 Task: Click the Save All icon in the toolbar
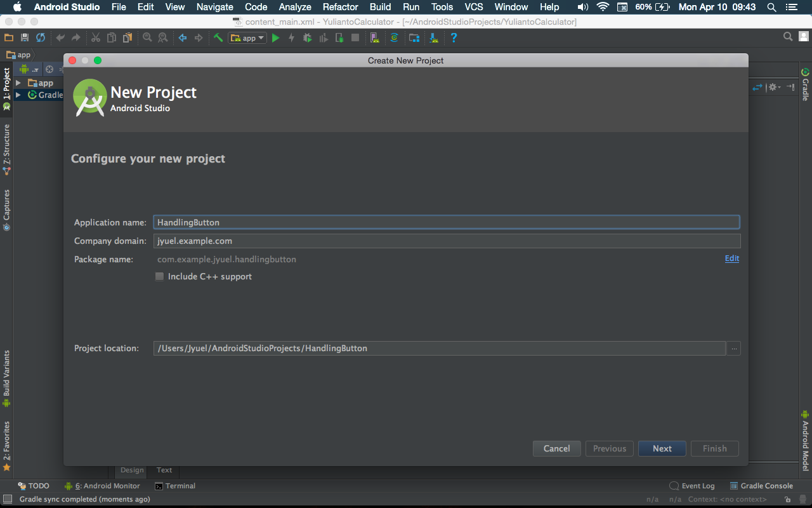24,37
